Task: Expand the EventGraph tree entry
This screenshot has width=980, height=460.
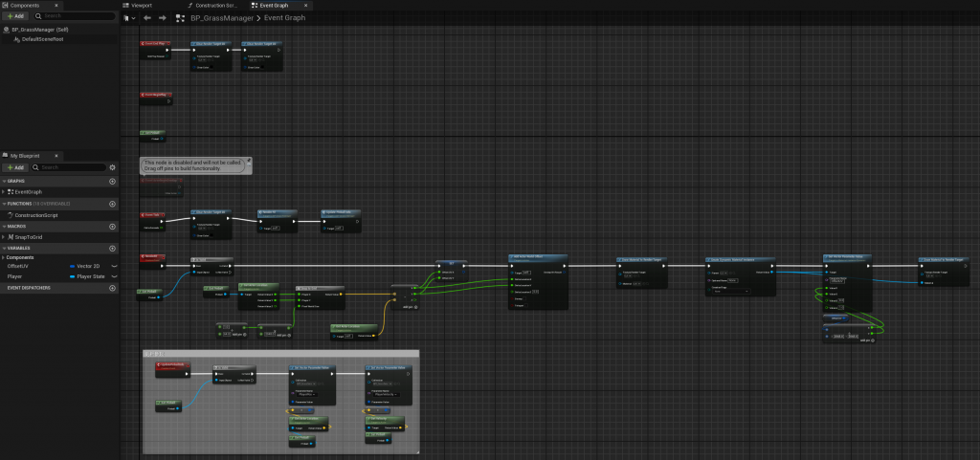Action: [4, 192]
